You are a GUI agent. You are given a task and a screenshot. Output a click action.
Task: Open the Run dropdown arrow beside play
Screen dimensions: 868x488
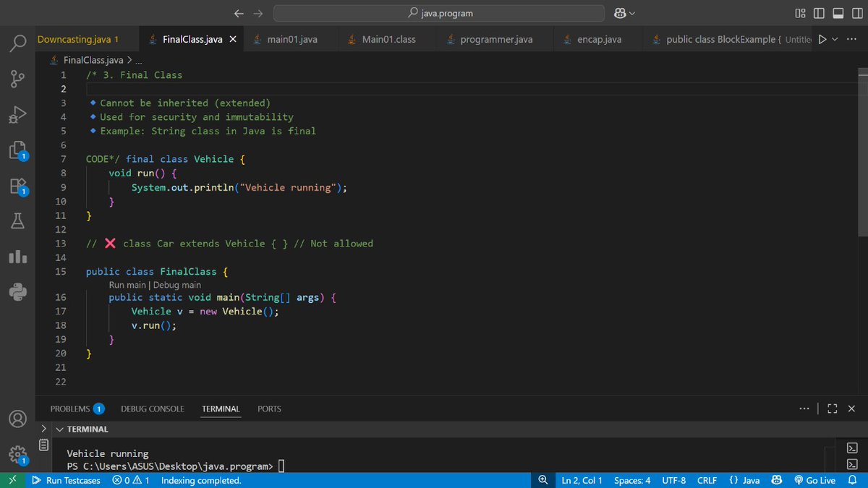(x=835, y=39)
